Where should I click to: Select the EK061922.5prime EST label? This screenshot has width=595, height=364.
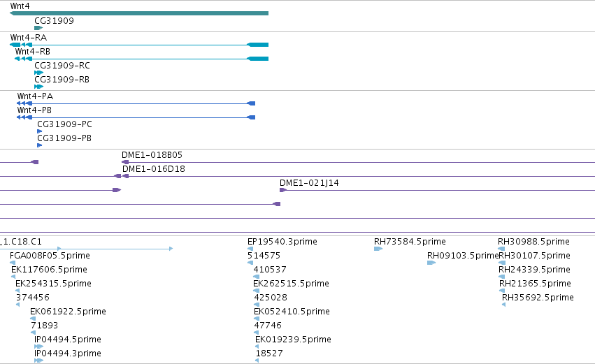(68, 312)
